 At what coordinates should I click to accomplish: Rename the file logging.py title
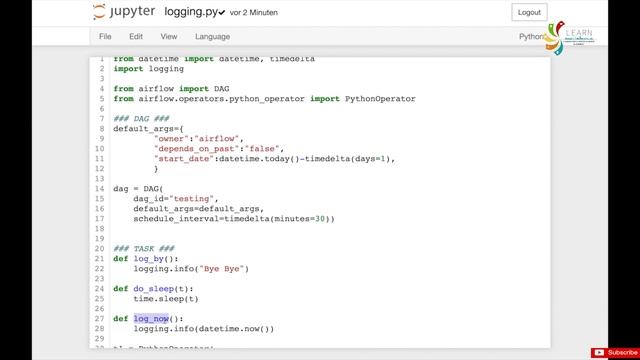191,12
